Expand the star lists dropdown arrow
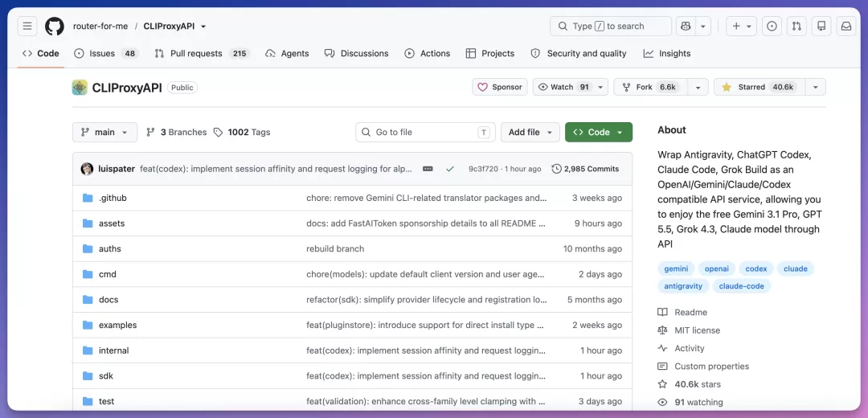The height and width of the screenshot is (418, 868). point(816,87)
